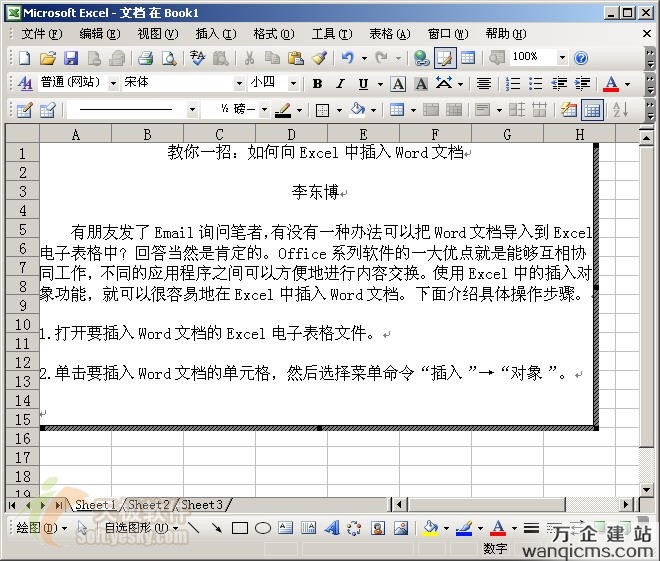Select the Draw Table pencil icon

24,110
